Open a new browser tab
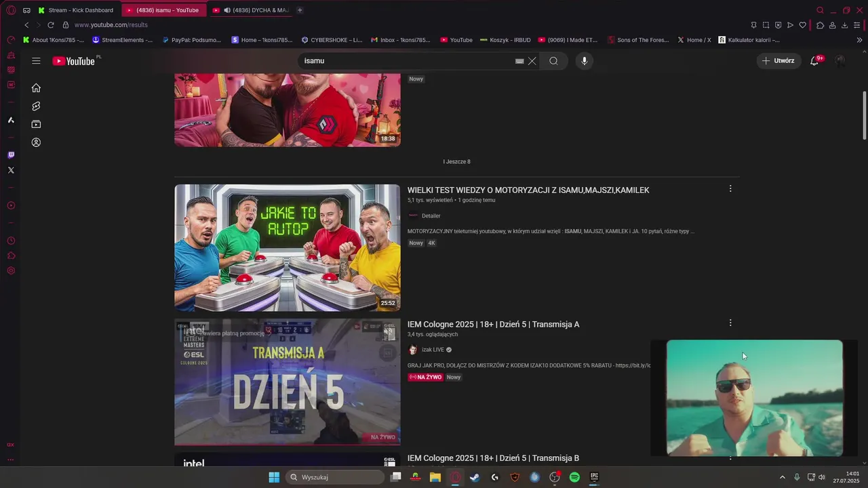868x488 pixels. click(300, 10)
